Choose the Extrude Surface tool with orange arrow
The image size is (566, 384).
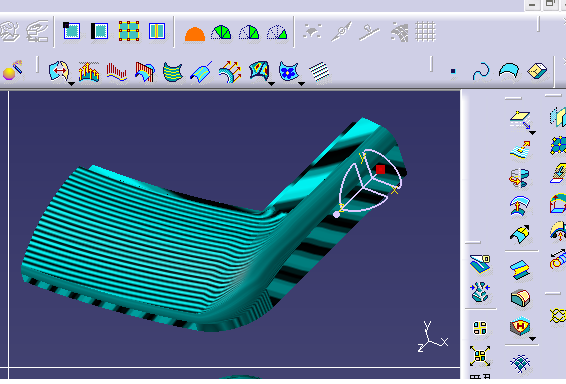520,149
